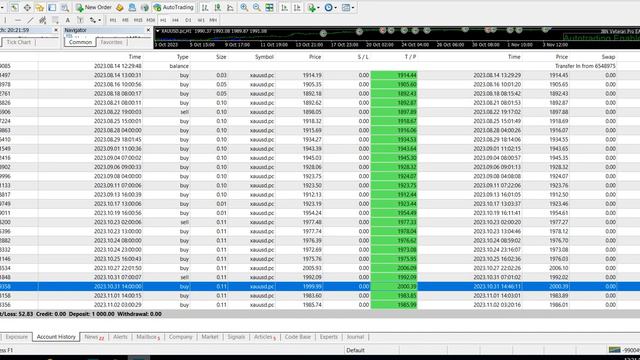Toggle chart auto scroll
Screen dimensions: 640x360
[x=284, y=8]
